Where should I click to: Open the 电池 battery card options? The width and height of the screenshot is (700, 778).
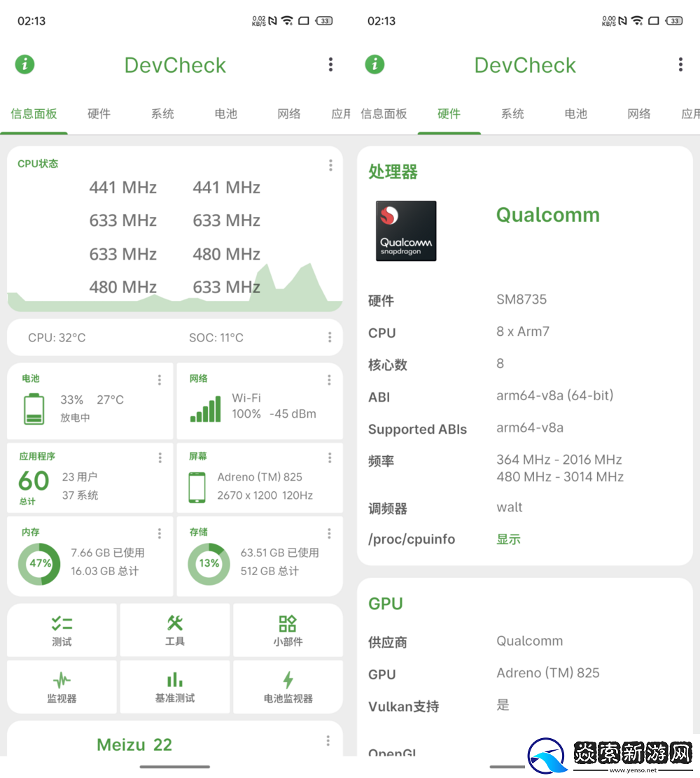160,380
